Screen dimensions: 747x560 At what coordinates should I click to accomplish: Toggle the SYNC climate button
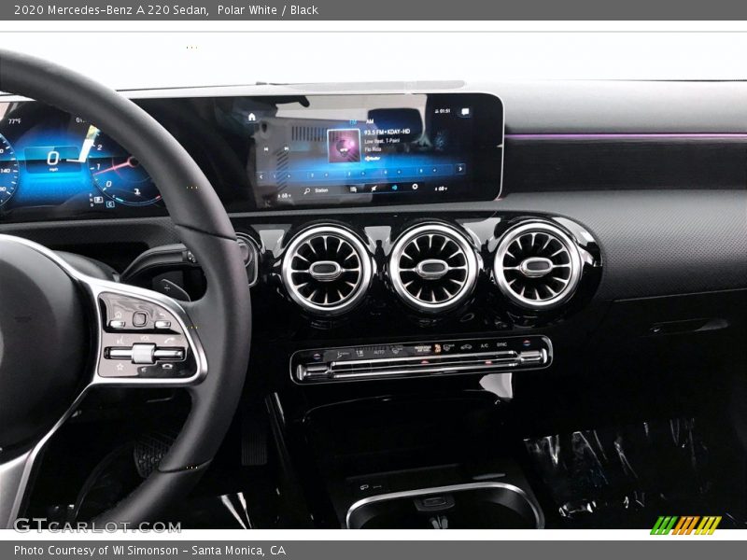click(x=502, y=344)
